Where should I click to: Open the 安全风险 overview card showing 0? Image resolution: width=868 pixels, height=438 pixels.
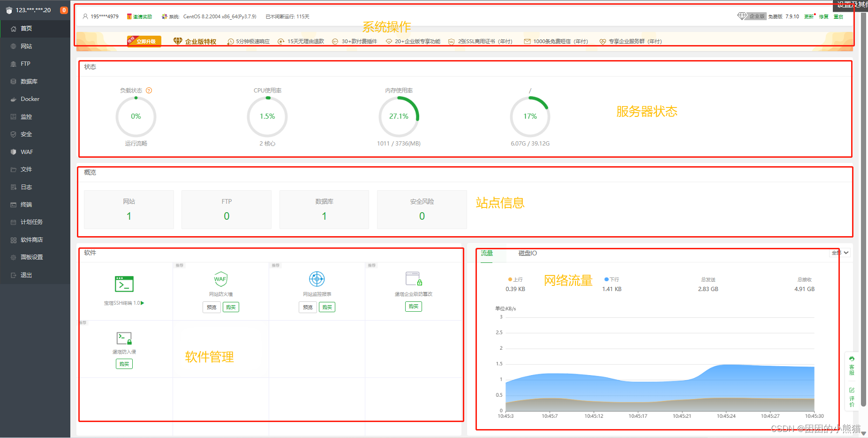[x=422, y=209]
